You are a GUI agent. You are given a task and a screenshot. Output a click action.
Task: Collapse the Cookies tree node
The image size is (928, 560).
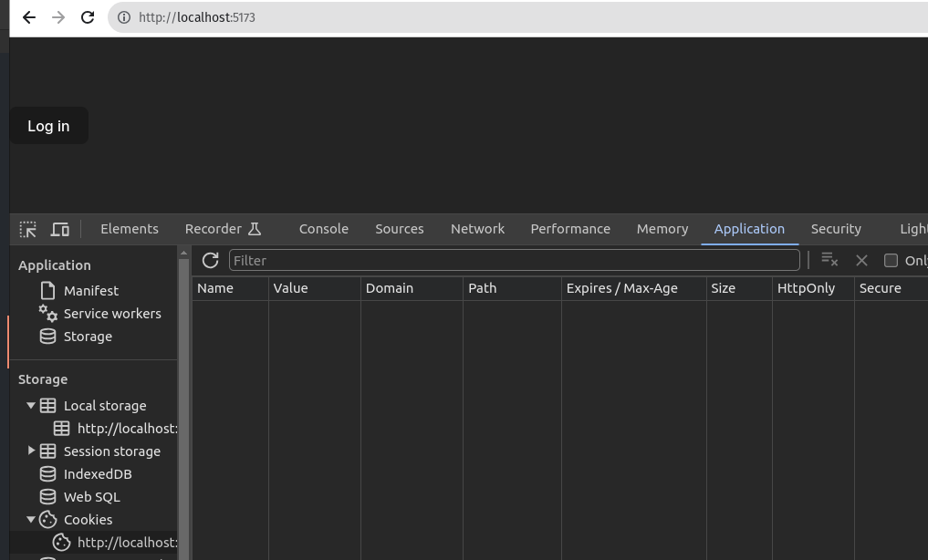(x=31, y=519)
